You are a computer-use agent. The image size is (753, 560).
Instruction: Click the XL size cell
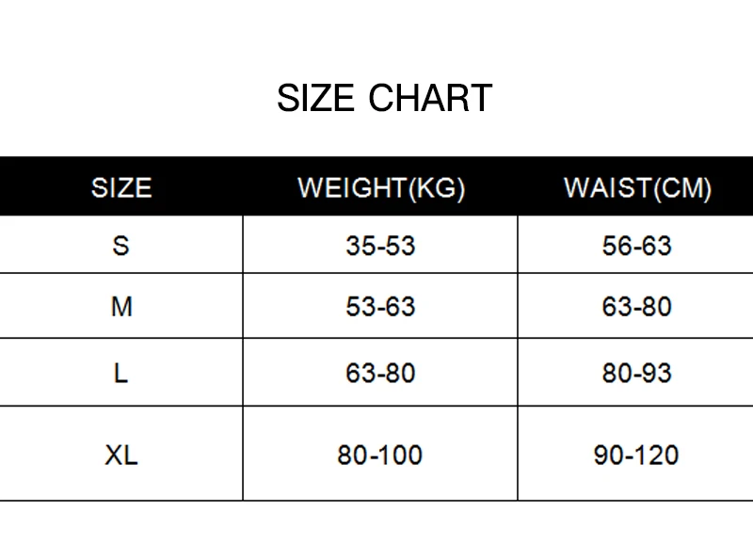coord(121,455)
